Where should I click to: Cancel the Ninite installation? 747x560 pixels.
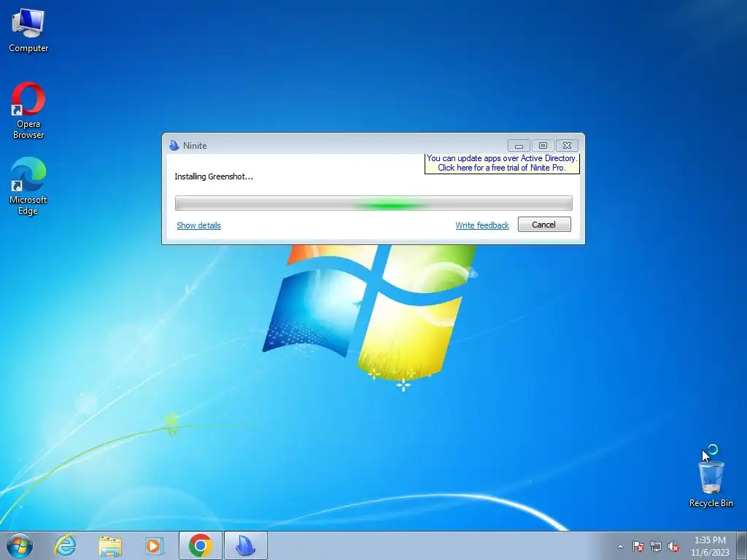(544, 225)
